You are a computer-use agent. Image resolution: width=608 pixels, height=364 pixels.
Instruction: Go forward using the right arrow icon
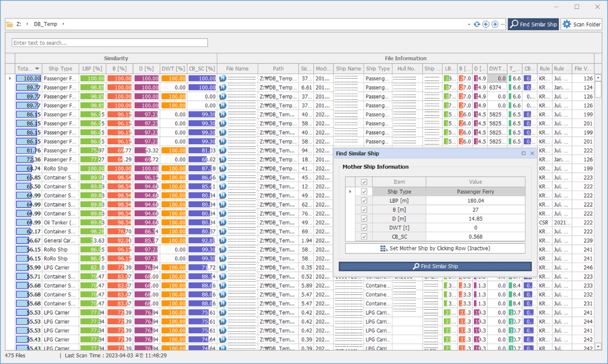coord(495,24)
